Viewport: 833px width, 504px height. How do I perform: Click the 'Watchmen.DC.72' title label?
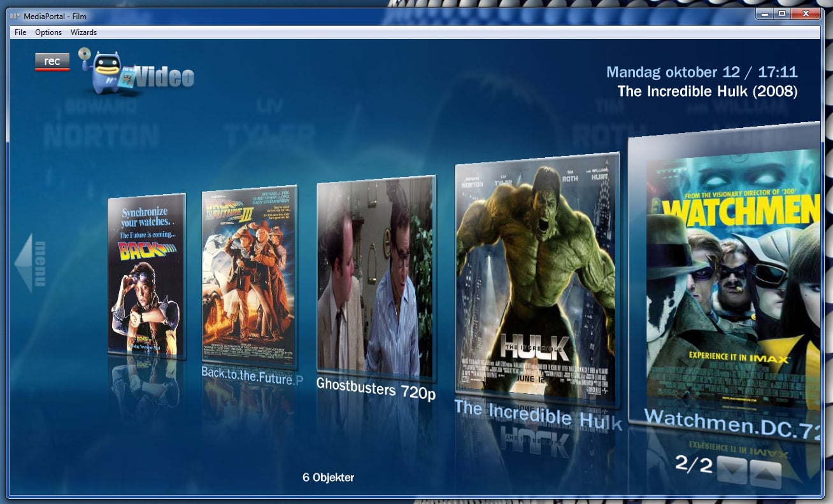tap(732, 425)
